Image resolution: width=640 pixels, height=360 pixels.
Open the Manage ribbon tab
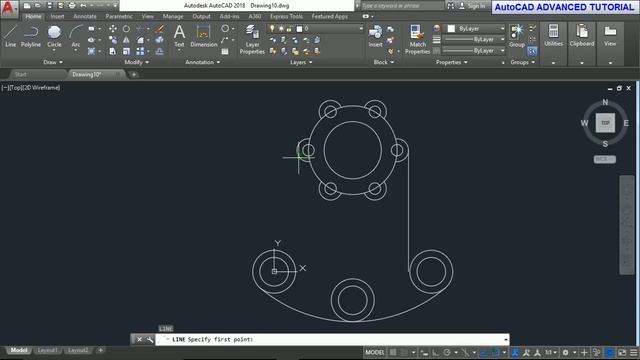(x=173, y=16)
